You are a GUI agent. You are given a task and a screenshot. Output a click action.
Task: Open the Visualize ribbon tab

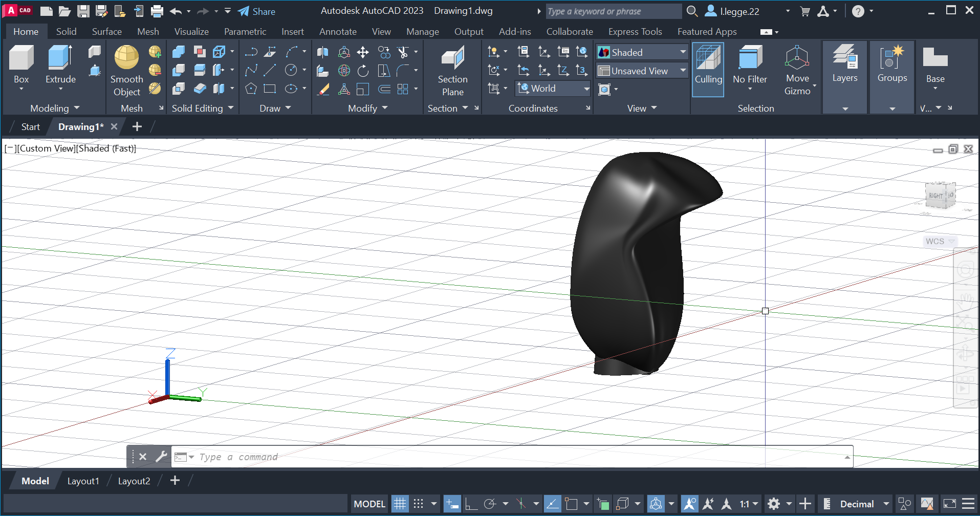[x=191, y=31]
